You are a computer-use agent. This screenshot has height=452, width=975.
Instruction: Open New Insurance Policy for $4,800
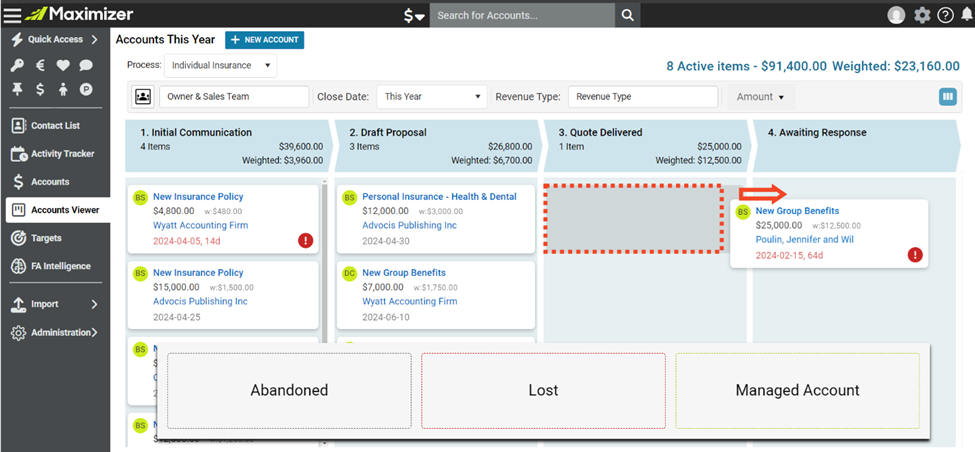(x=198, y=196)
